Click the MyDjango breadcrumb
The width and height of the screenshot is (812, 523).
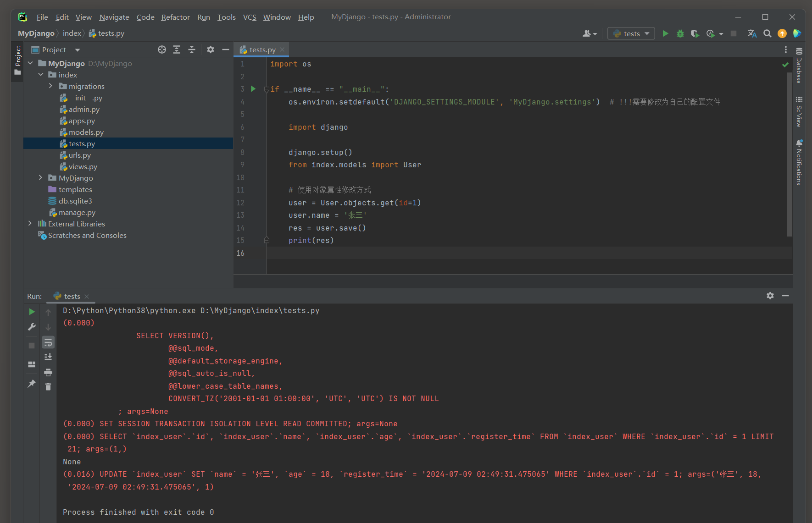pos(36,33)
